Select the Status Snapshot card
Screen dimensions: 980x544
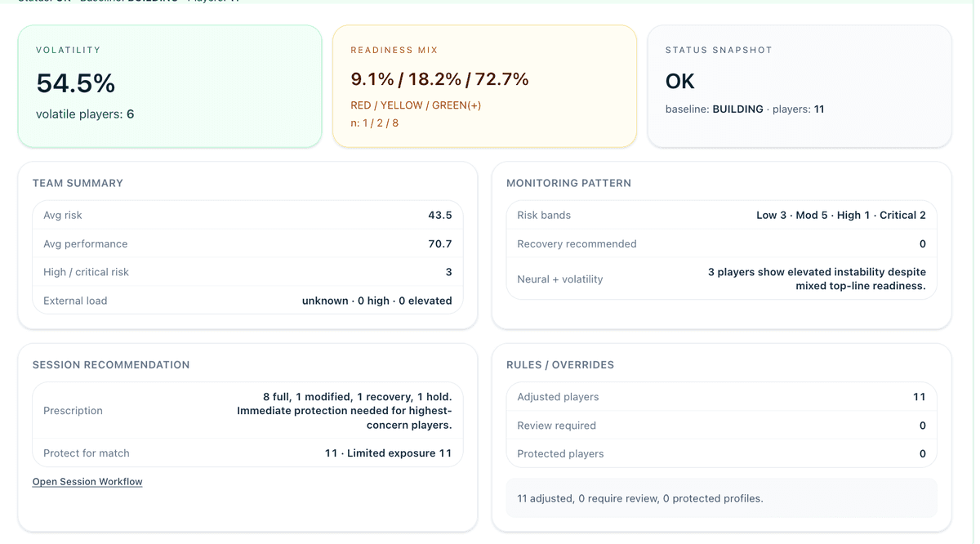click(x=798, y=86)
